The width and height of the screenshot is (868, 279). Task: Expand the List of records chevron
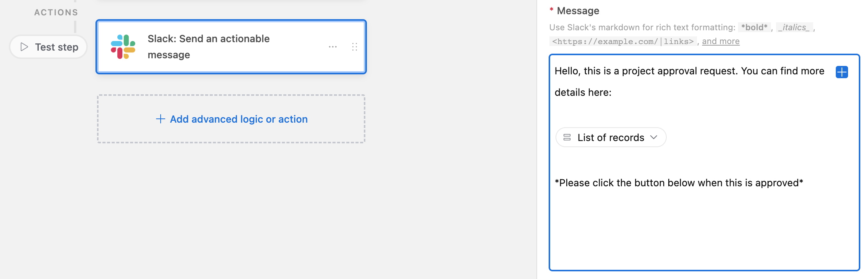point(654,137)
